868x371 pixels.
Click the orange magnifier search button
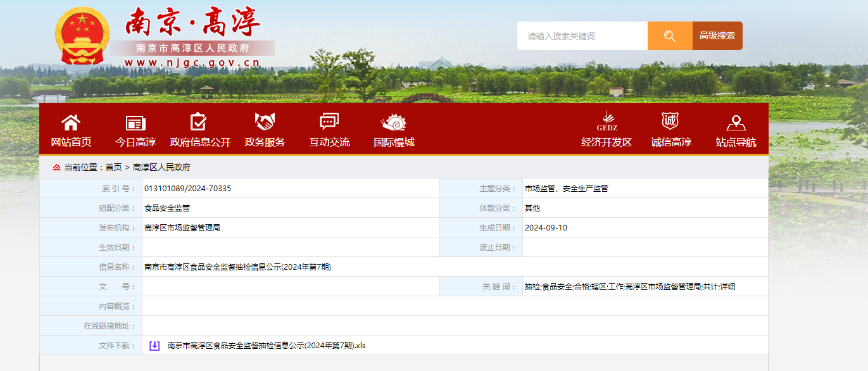tap(669, 36)
